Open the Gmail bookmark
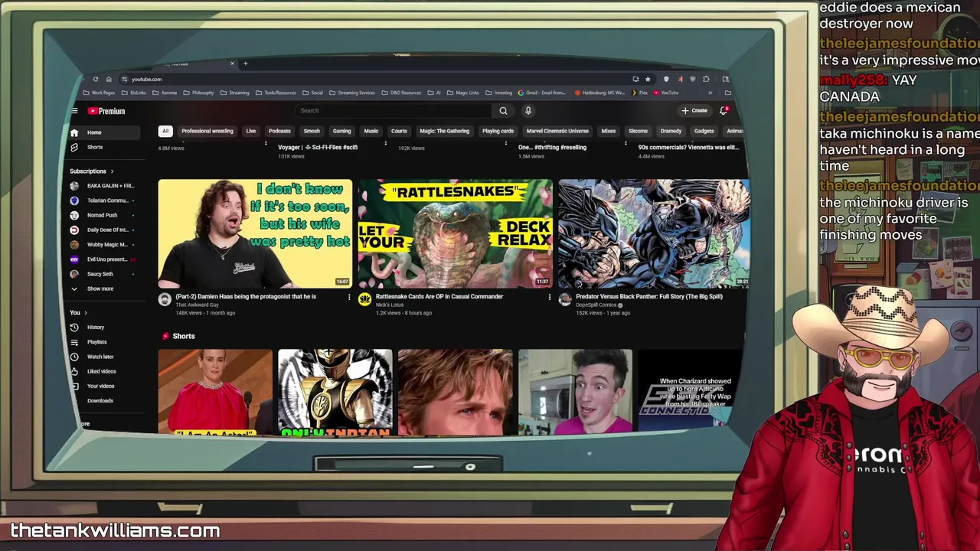 pyautogui.click(x=543, y=93)
